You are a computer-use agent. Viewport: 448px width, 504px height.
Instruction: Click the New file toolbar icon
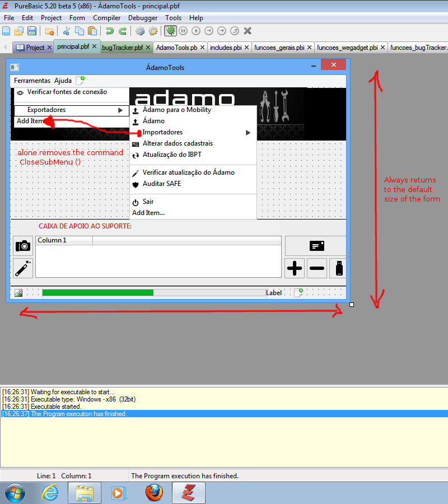click(x=6, y=31)
